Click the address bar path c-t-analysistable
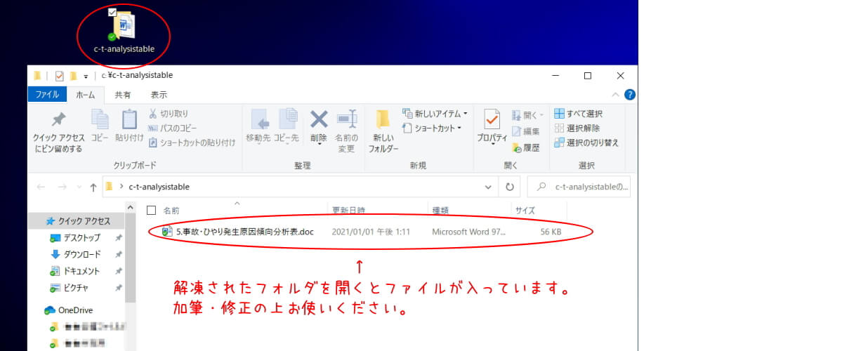Viewport: 868px width, 351px height. tap(159, 187)
